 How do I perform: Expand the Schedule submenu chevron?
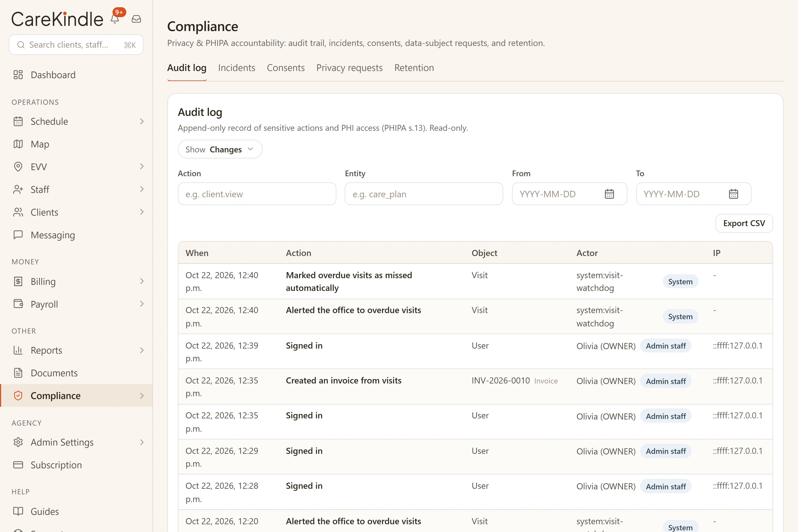click(x=142, y=121)
